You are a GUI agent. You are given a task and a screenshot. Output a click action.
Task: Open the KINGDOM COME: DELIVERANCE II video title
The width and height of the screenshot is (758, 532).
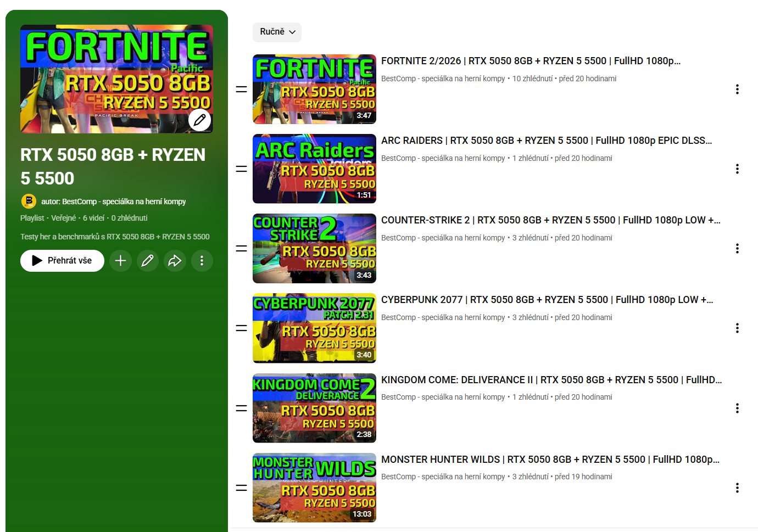(x=551, y=380)
